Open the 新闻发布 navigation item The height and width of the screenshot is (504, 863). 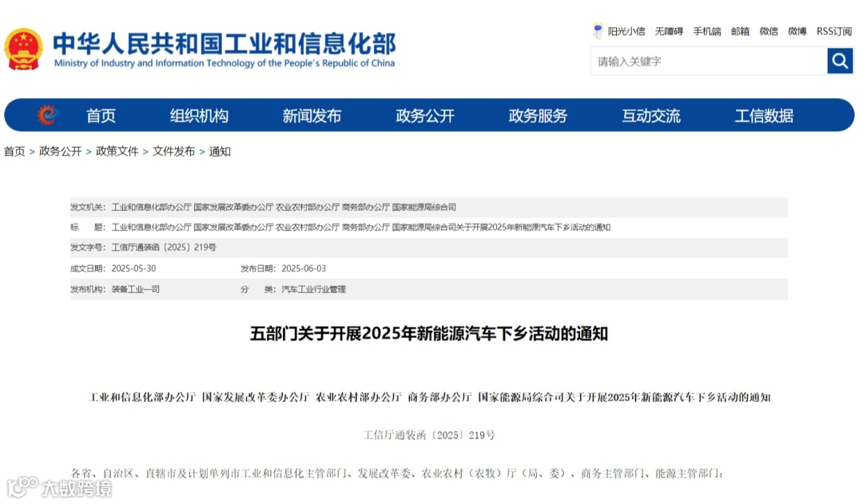tap(312, 116)
